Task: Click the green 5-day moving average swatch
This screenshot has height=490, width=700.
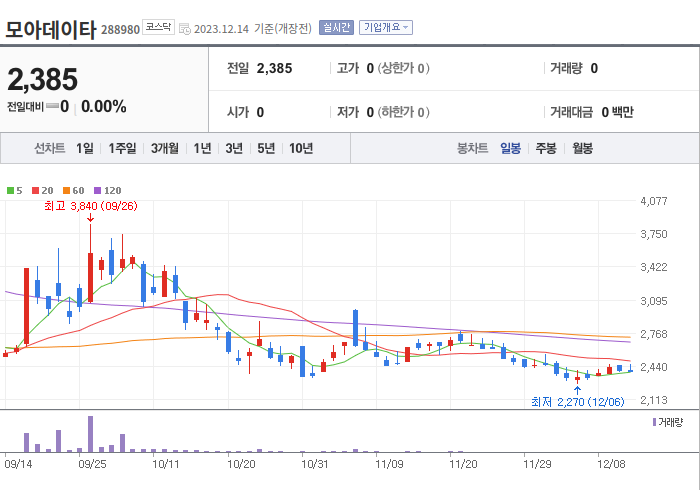Action: [x=10, y=191]
